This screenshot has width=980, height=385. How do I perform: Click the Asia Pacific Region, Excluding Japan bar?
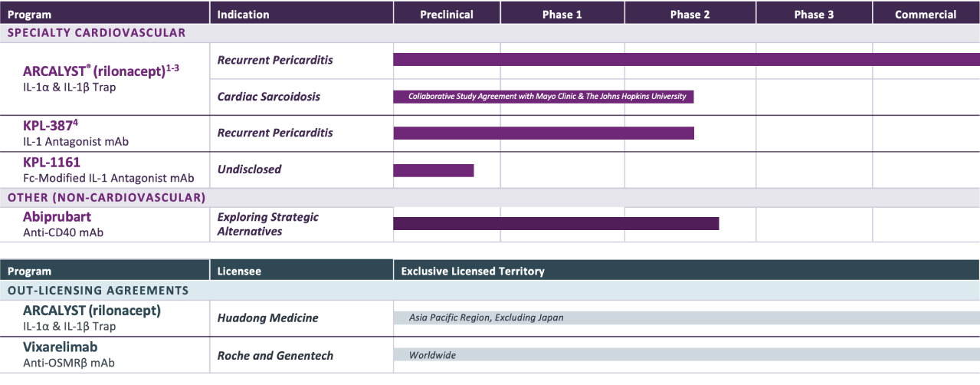point(687,318)
